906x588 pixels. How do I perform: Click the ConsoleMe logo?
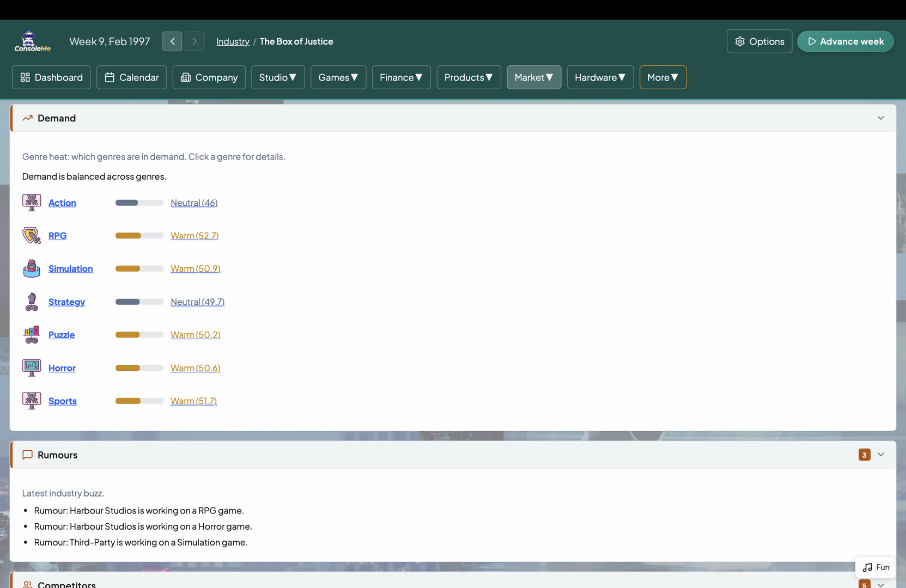[x=31, y=41]
